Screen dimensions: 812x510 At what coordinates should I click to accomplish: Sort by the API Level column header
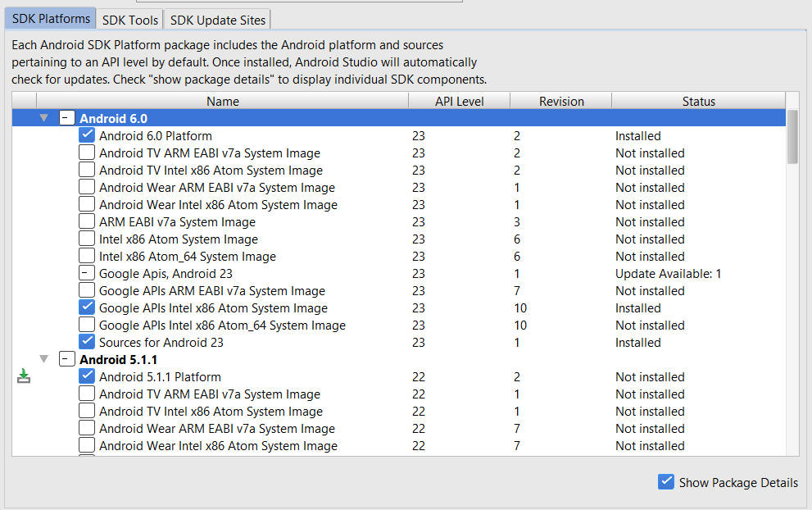(460, 101)
